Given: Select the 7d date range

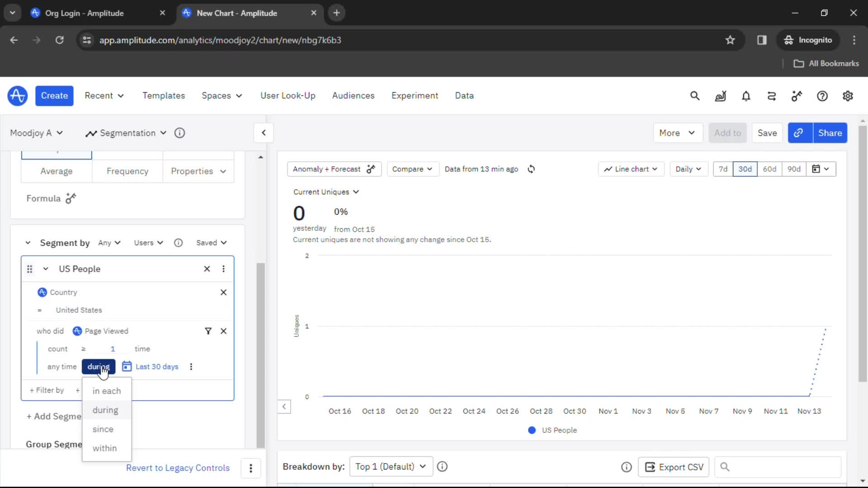Looking at the screenshot, I should (723, 169).
